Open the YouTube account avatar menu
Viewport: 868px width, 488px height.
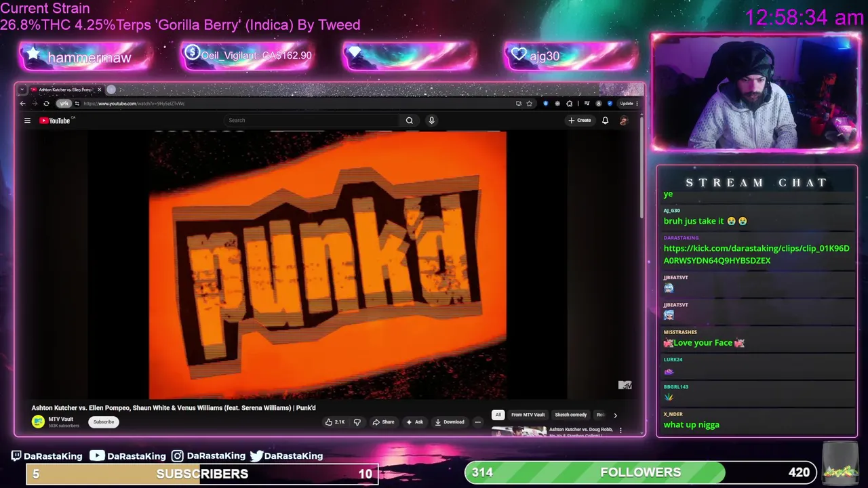pos(623,121)
